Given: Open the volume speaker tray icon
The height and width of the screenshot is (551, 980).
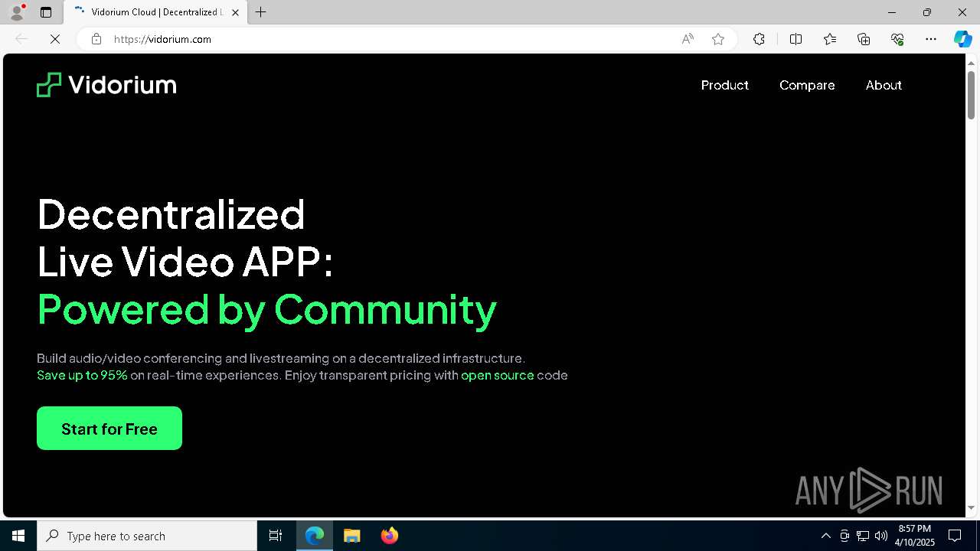Looking at the screenshot, I should [x=881, y=536].
